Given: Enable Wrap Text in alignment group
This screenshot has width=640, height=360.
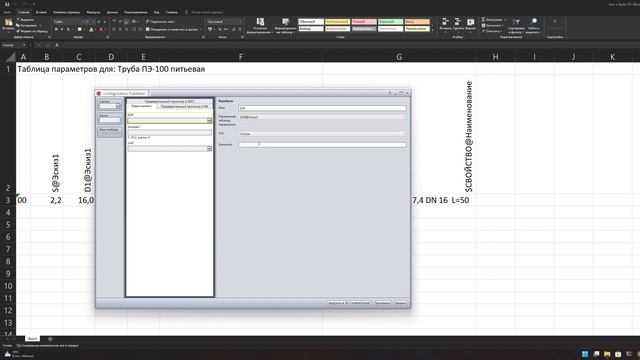Looking at the screenshot, I should click(160, 21).
